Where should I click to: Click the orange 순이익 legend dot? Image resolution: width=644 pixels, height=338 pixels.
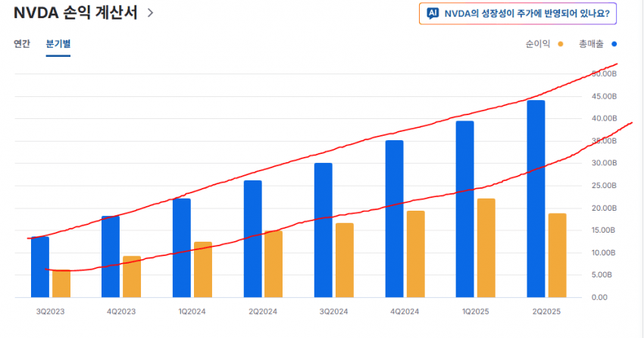(x=560, y=44)
